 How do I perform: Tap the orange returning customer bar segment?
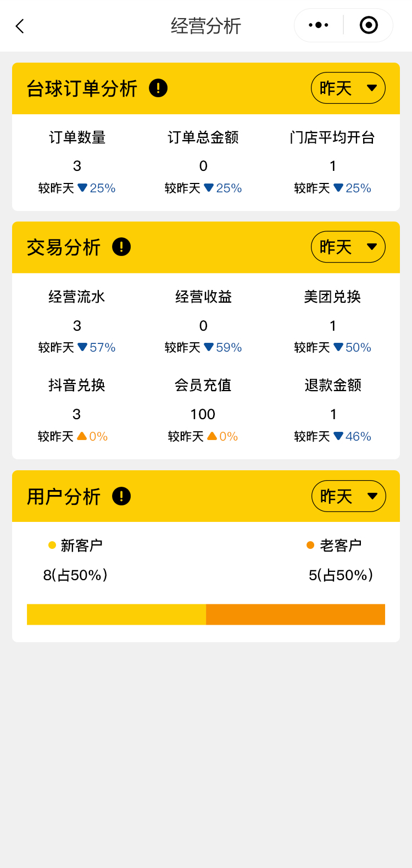click(296, 614)
